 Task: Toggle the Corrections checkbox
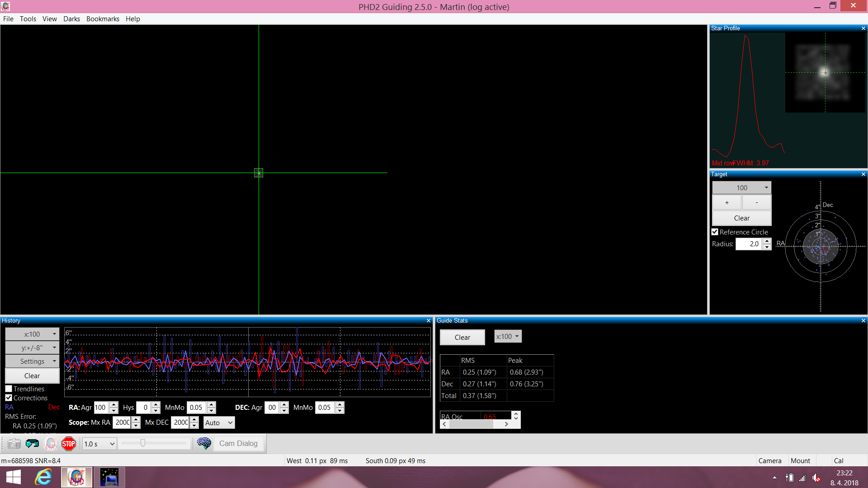click(x=9, y=398)
